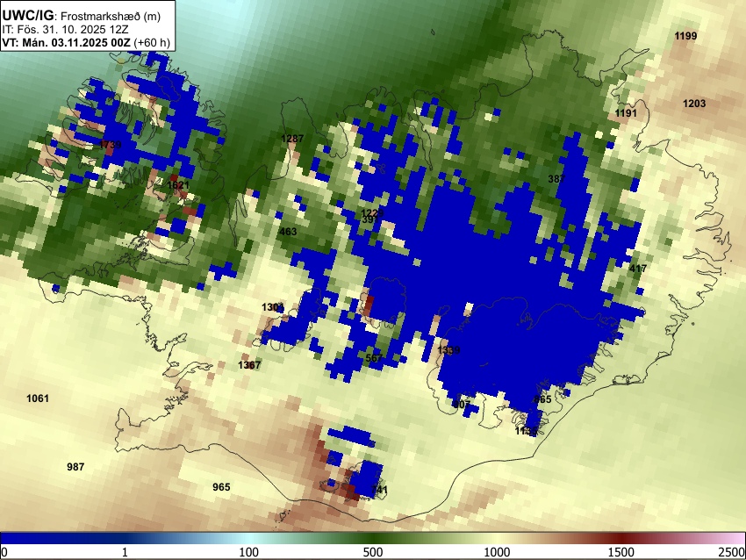Image resolution: width=746 pixels, height=560 pixels.
Task: Click the map value 1061
Action: pos(38,398)
